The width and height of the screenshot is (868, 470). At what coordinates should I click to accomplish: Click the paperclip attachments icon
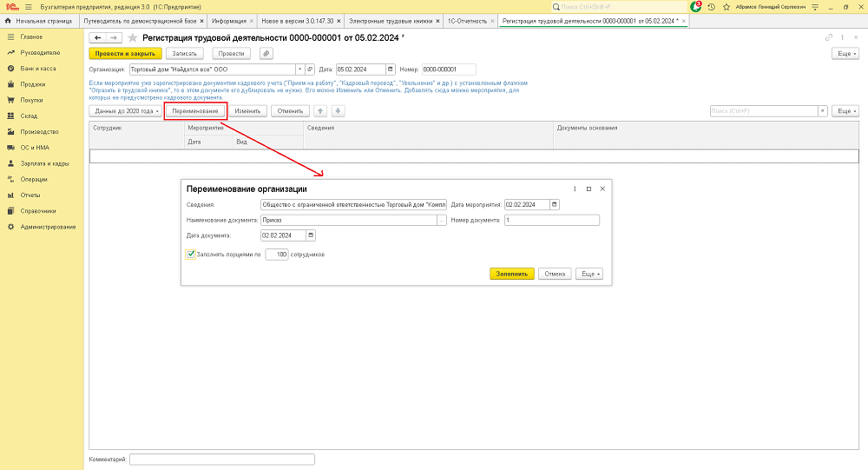(266, 54)
